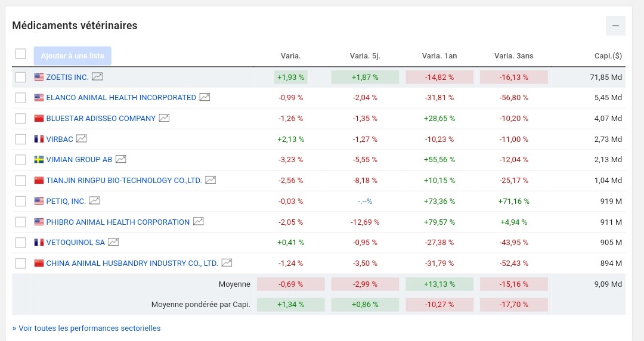Viewport: 644px width, 341px height.
Task: Open PHIBRO ANIMAL HEALTH CORPORATION link
Action: (118, 222)
